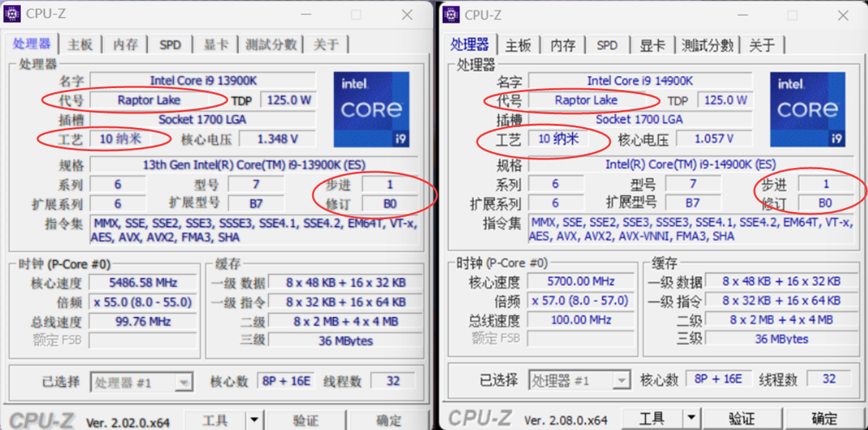
Task: Click the instruction set list containing AVX-VNNI
Action: pos(691,230)
